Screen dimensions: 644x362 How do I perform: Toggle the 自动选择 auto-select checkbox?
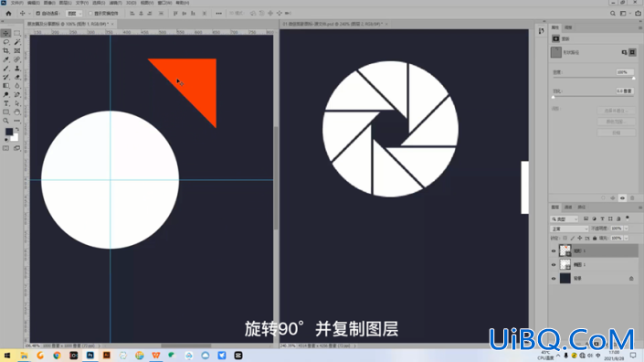37,14
